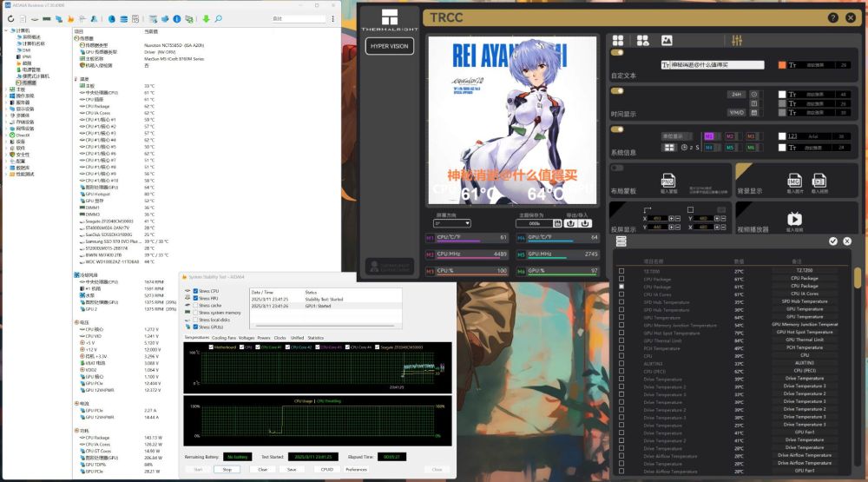Expand the Windows-logo operating system node
This screenshot has width=868, height=482.
click(x=6, y=96)
